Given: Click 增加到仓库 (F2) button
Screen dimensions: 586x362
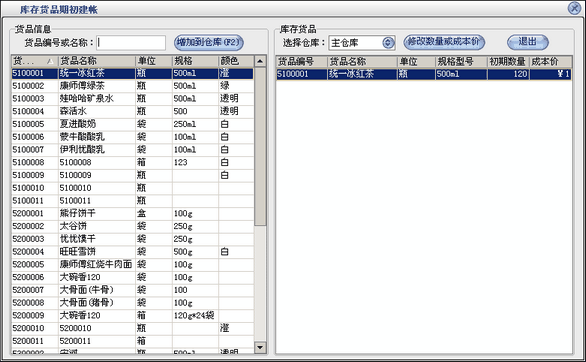Looking at the screenshot, I should coord(209,43).
